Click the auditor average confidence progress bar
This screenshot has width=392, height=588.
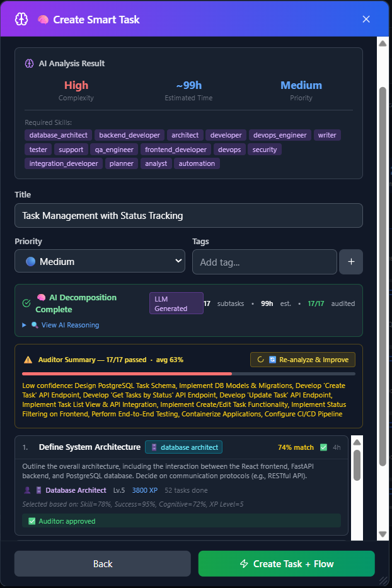[188, 374]
